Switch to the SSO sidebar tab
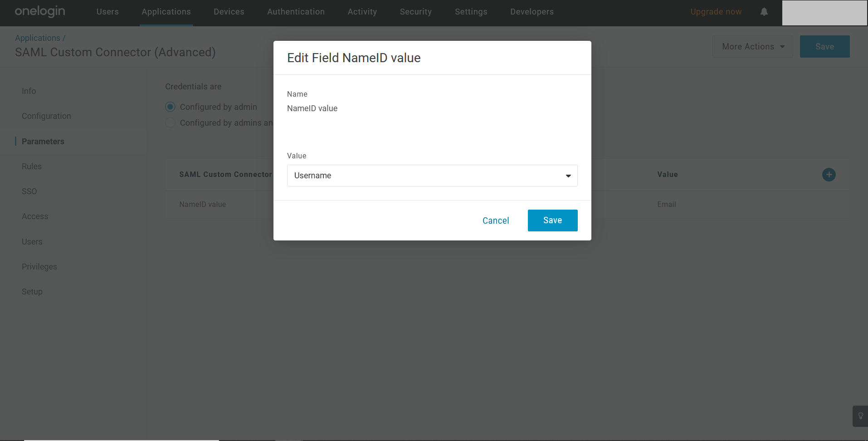 tap(29, 191)
